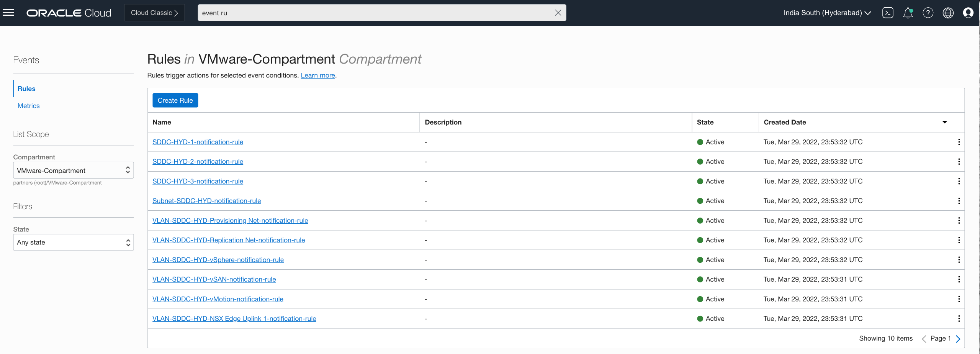The image size is (980, 354).
Task: Open the help question-mark icon
Action: tap(928, 12)
